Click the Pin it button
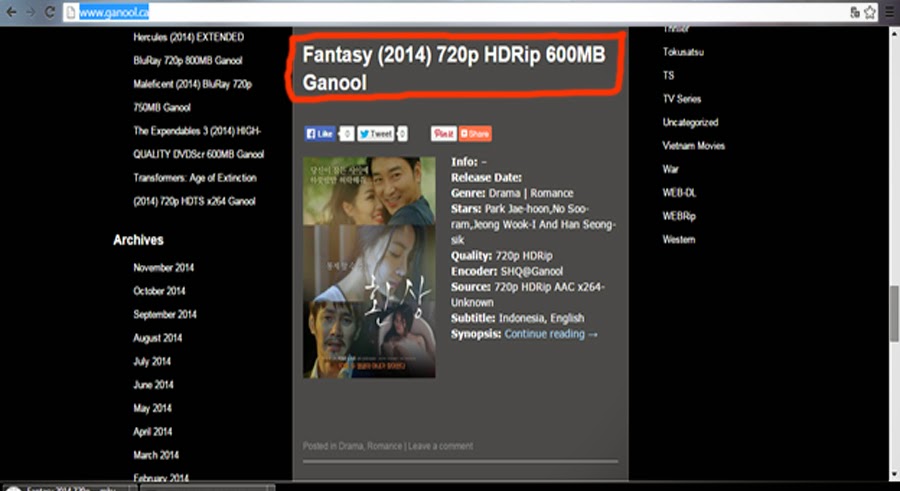900x491 pixels. [444, 134]
